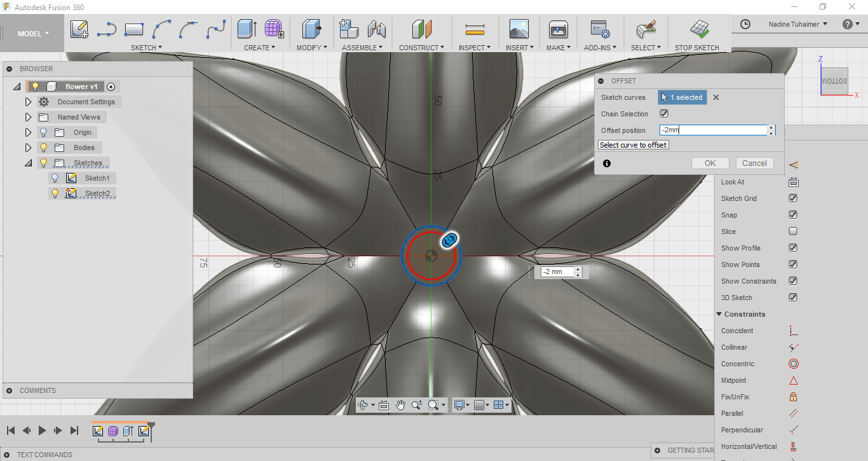Image resolution: width=868 pixels, height=461 pixels.
Task: Click the Insert image icon
Action: [x=519, y=29]
